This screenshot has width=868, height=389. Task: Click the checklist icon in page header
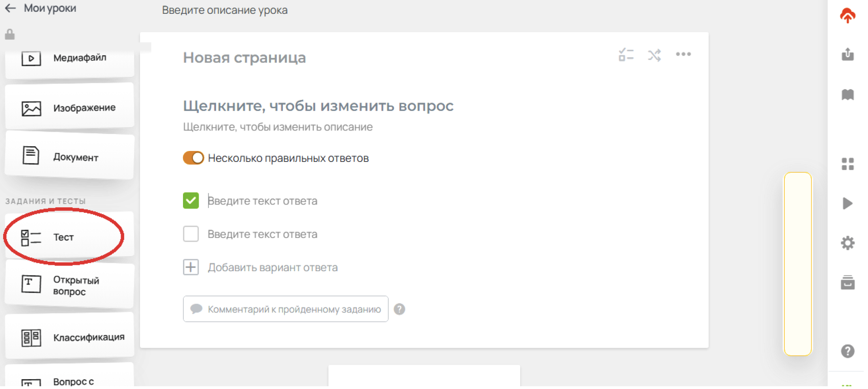click(x=626, y=55)
